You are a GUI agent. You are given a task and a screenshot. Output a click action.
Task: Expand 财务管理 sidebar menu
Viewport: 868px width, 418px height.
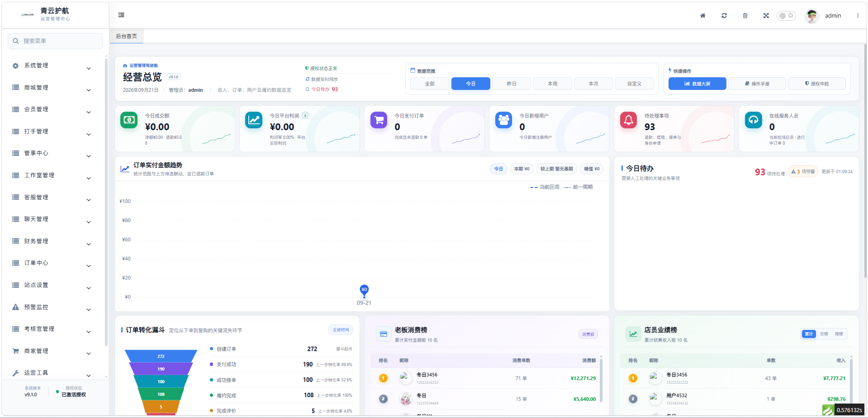53,241
